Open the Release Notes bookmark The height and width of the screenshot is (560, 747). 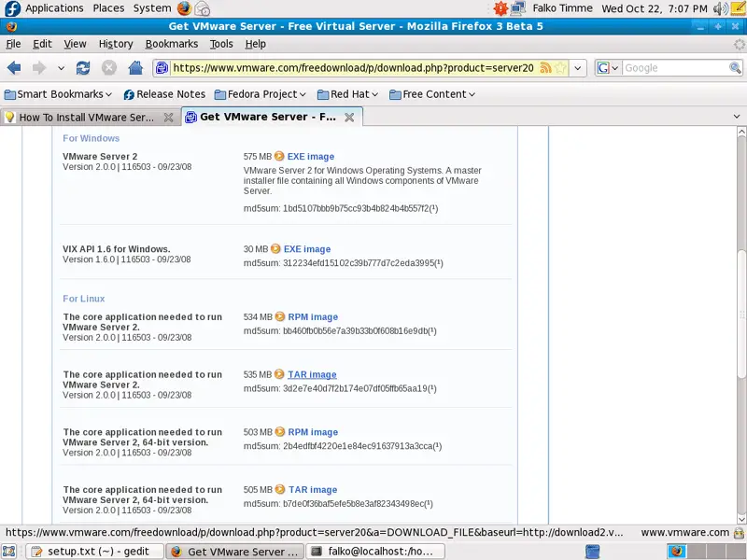[x=164, y=94]
